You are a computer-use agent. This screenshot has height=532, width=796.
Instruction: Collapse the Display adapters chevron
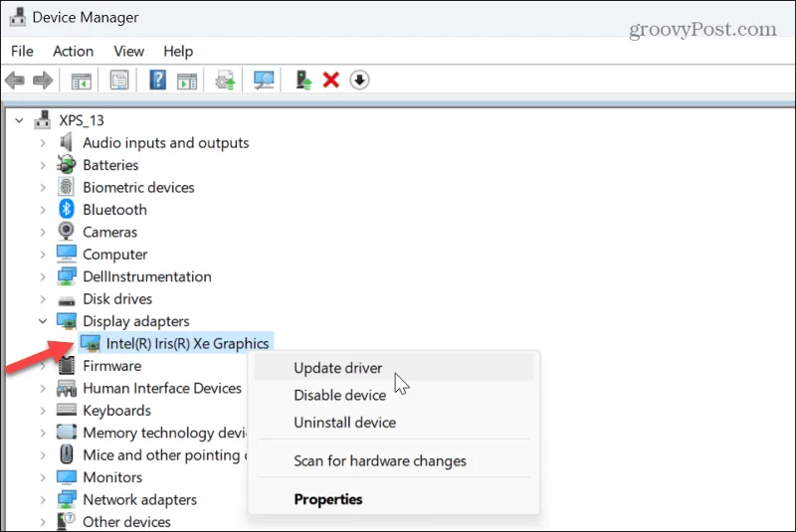tap(43, 321)
